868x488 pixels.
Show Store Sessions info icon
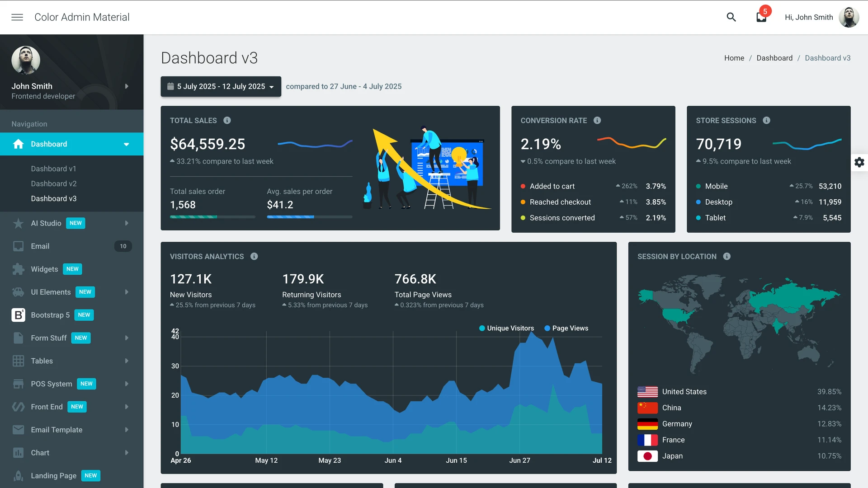tap(766, 120)
